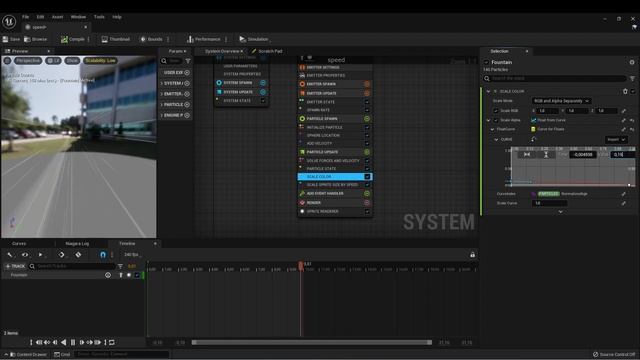This screenshot has width=640, height=360.
Task: Toggle the Emitter State module checkbox
Action: coord(367,102)
